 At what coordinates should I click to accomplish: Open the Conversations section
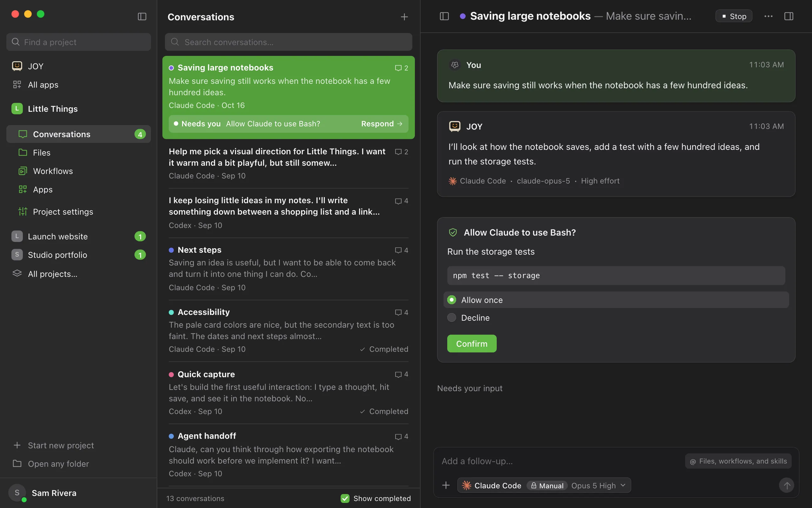click(x=79, y=134)
